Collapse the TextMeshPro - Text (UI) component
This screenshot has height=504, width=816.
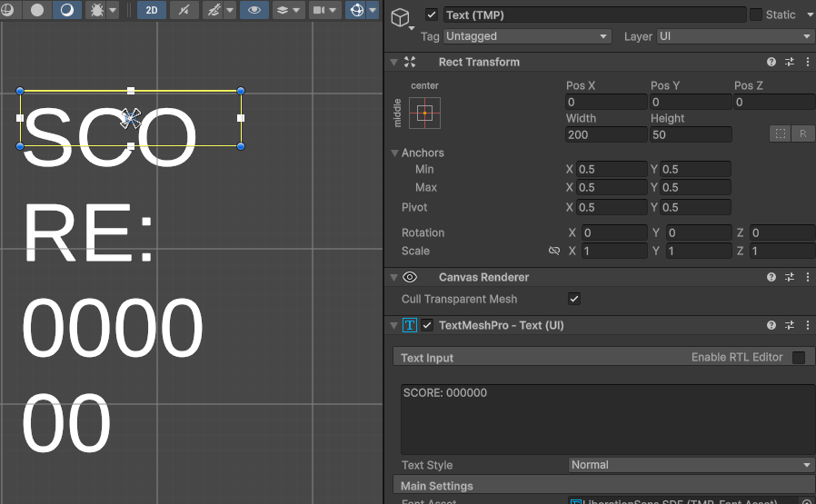pos(394,326)
